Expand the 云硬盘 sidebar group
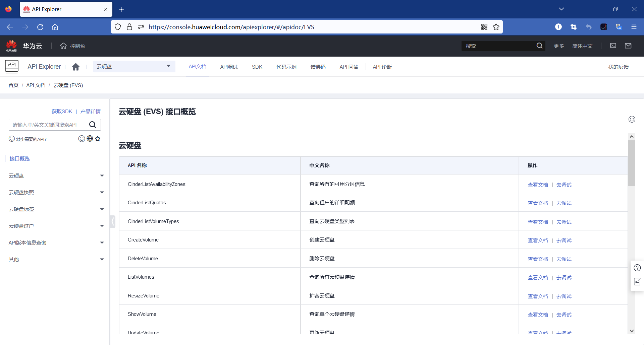This screenshot has width=644, height=345. pos(56,176)
